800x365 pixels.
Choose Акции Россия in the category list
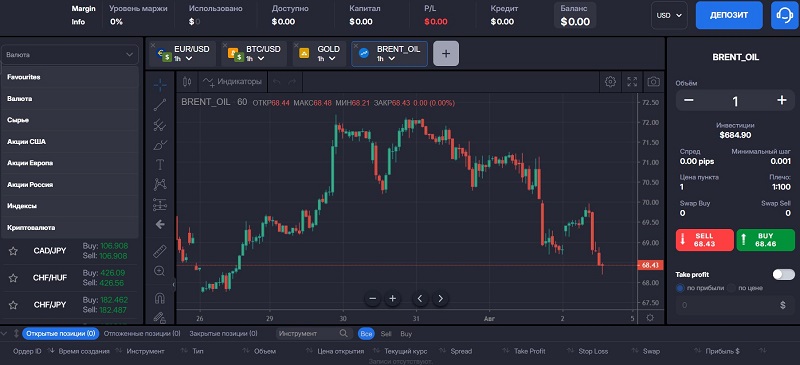point(69,184)
